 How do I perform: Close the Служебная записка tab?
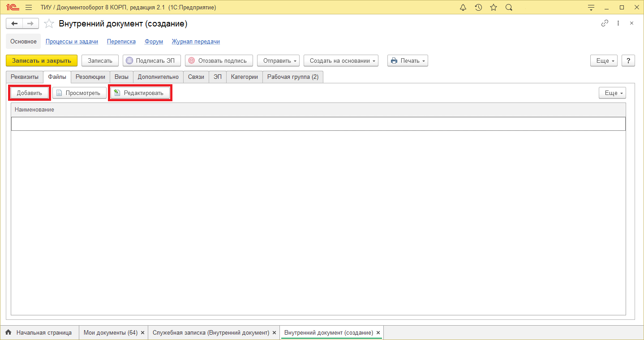point(274,333)
